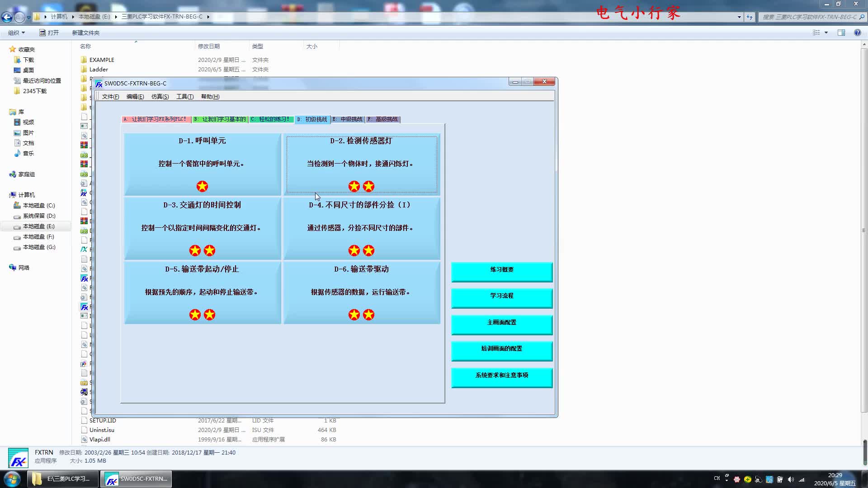Switch to Explorer window on taskbar

63,479
